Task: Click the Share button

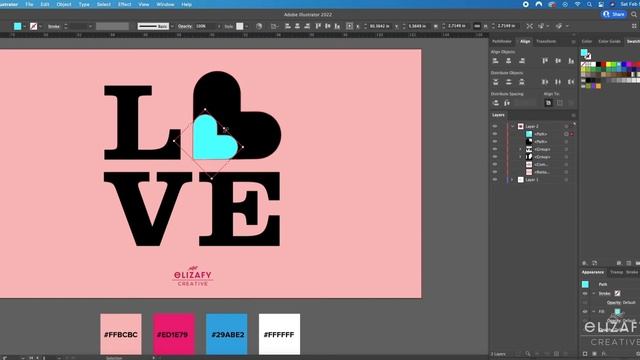Action: (614, 14)
